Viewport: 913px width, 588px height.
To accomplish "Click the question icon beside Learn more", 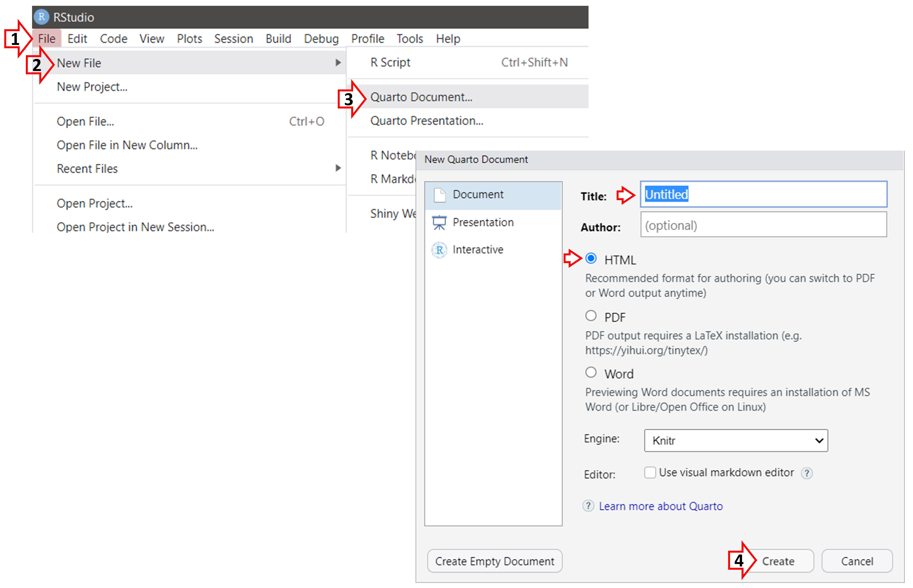I will coord(588,506).
